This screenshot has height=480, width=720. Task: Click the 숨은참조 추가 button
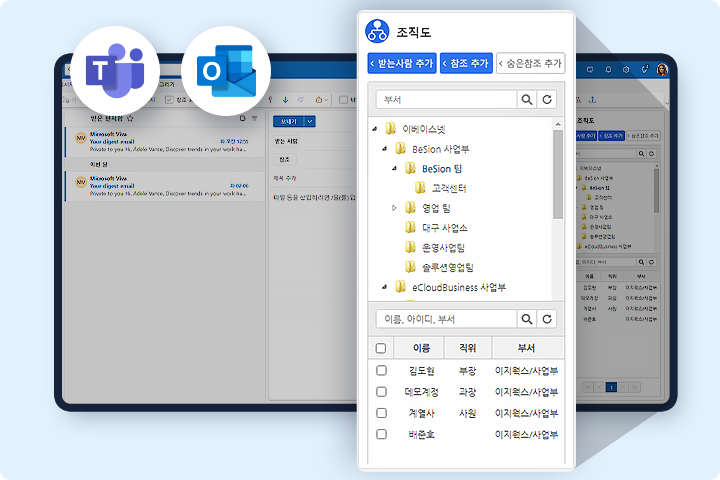tap(530, 63)
